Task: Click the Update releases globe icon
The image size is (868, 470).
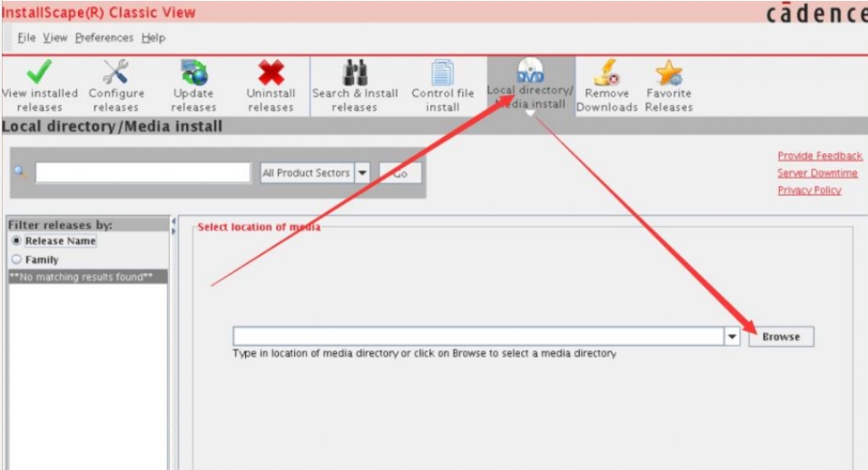Action: (193, 73)
